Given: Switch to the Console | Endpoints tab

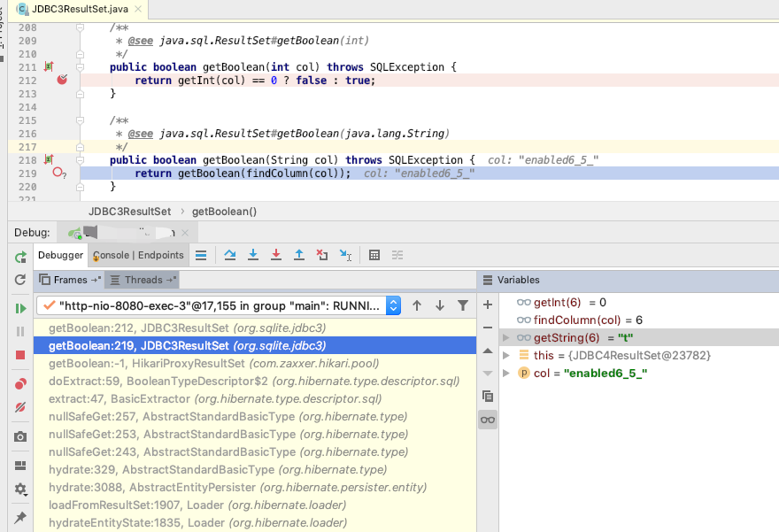Looking at the screenshot, I should pos(138,255).
